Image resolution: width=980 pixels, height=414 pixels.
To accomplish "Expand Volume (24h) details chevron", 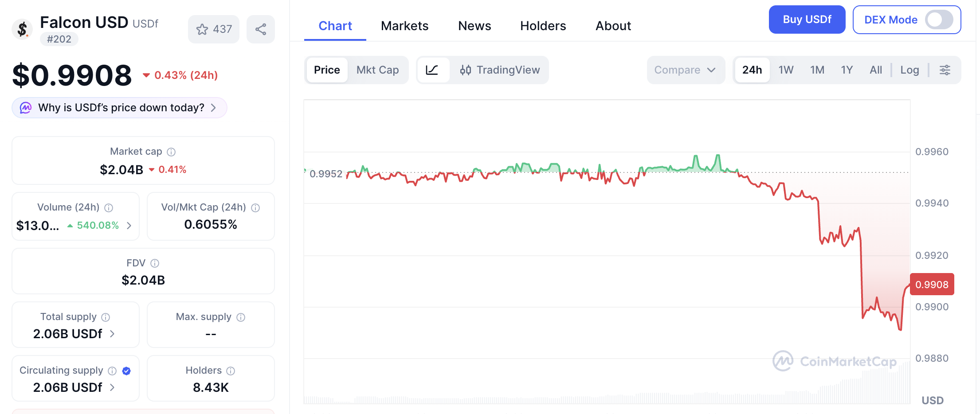I will click(129, 226).
